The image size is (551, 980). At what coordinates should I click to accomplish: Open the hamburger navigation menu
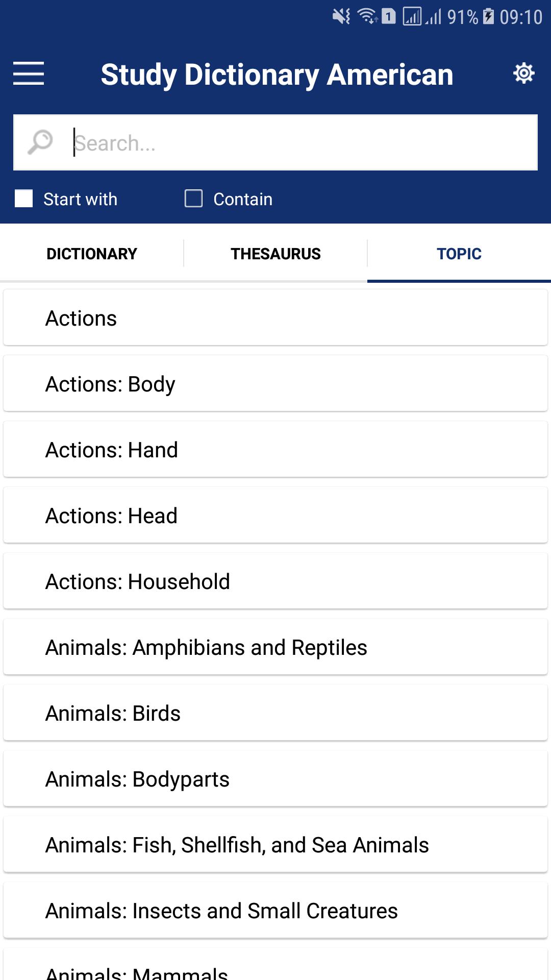pyautogui.click(x=29, y=73)
